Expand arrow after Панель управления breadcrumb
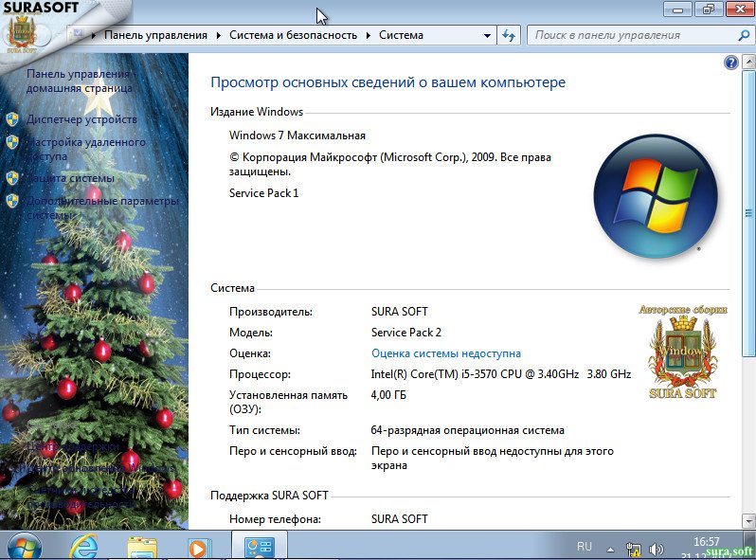The height and width of the screenshot is (560, 756). (x=219, y=35)
